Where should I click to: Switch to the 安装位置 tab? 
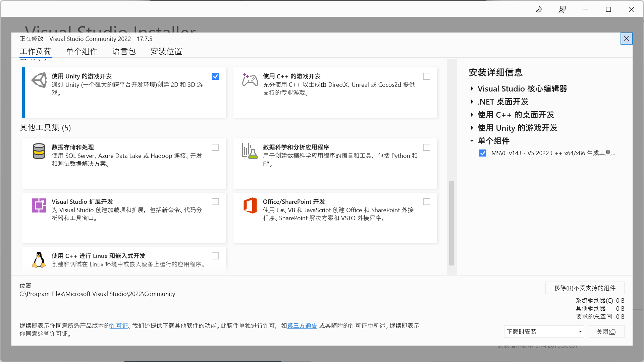click(166, 51)
